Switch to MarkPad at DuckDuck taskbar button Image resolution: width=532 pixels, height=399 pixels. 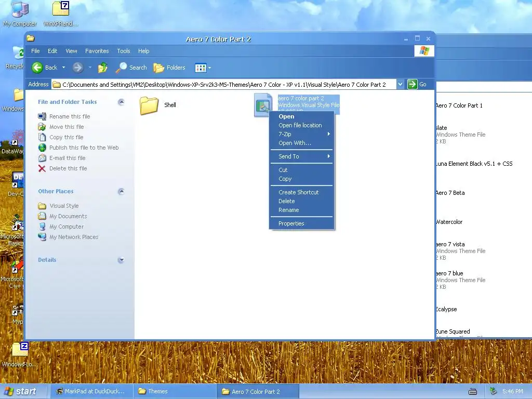[x=90, y=392]
